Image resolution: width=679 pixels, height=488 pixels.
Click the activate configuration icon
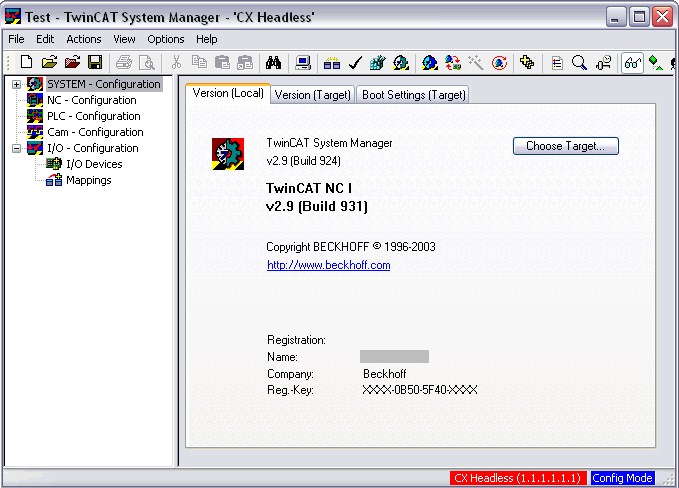tap(378, 63)
